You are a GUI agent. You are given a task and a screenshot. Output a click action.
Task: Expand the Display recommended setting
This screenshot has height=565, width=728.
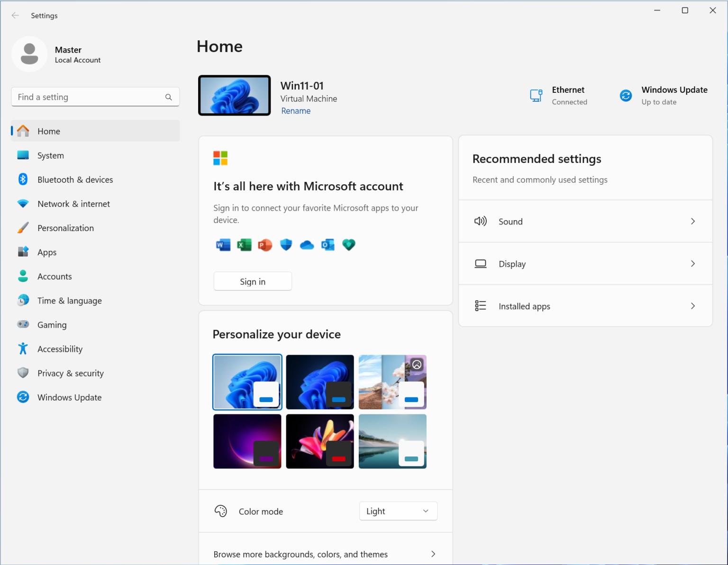coord(585,263)
